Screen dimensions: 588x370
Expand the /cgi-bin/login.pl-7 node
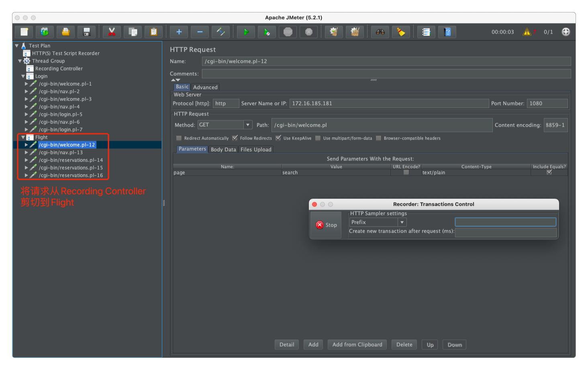[x=27, y=130]
